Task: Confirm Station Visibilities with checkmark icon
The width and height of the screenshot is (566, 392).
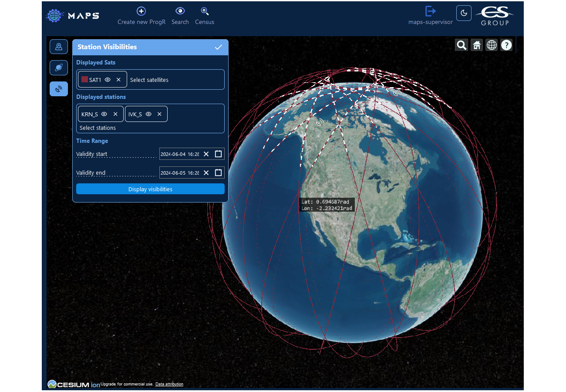Action: point(219,47)
